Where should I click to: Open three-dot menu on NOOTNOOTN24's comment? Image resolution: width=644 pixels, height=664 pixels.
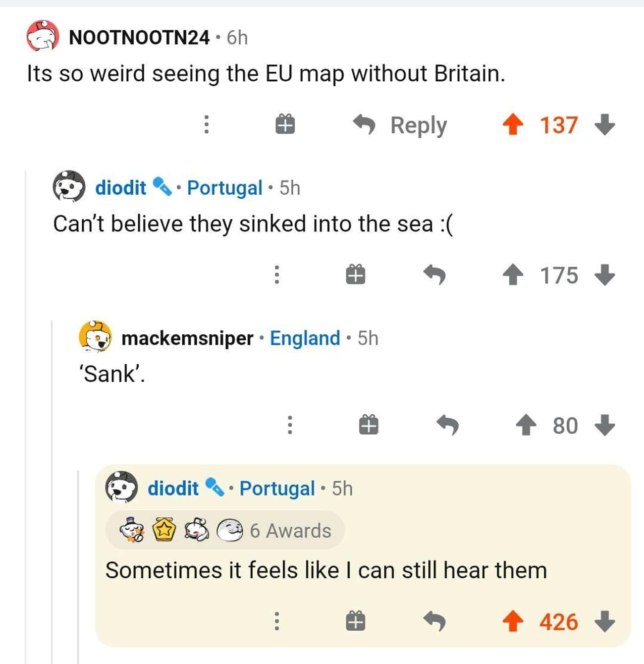(x=207, y=124)
